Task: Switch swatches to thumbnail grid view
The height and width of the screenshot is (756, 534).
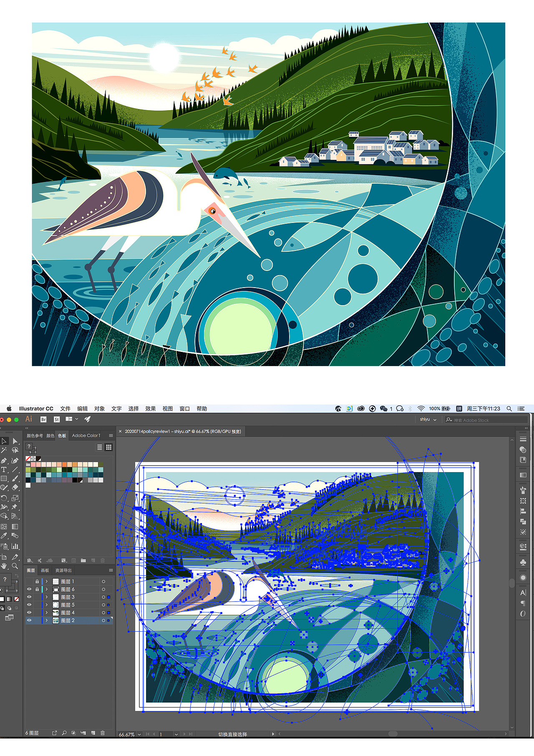Action: tap(109, 447)
